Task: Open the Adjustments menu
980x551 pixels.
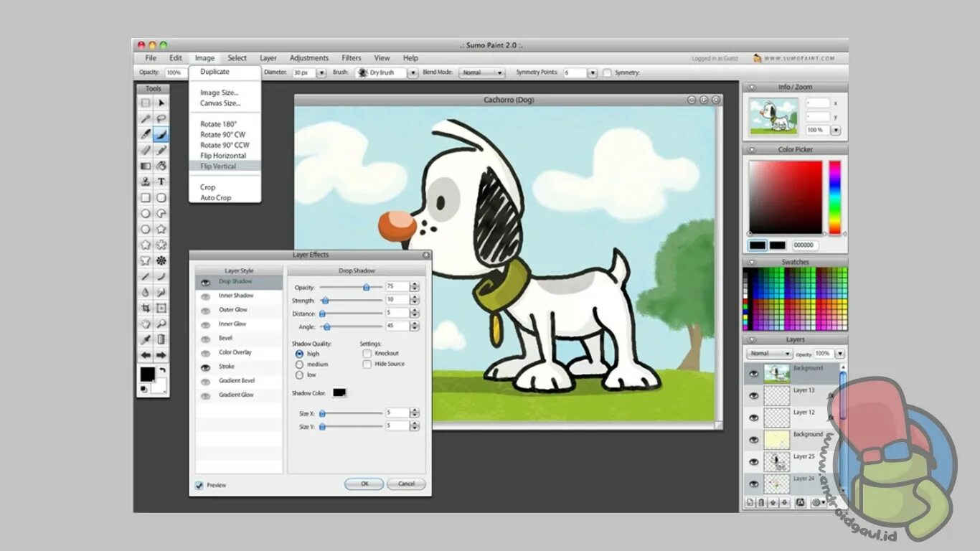Action: tap(309, 58)
